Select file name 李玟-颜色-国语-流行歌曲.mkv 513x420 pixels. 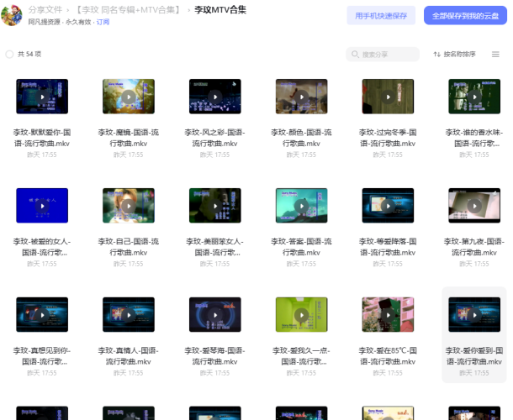tap(301, 138)
